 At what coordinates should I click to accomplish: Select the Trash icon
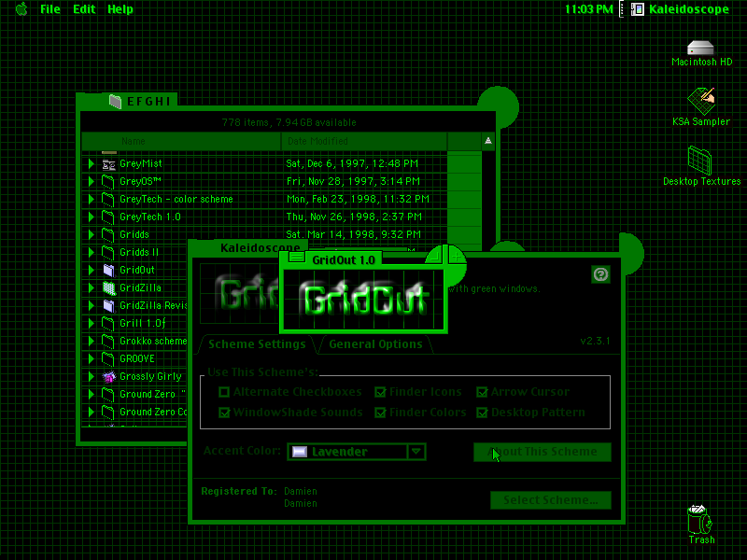699,519
